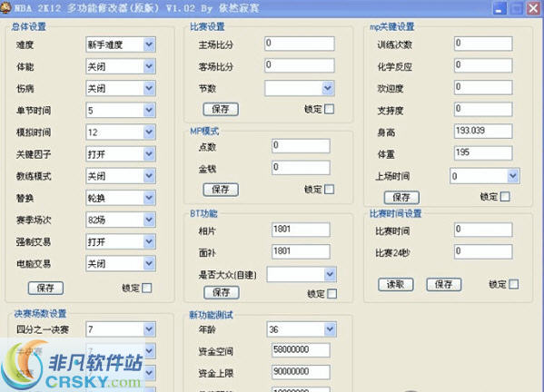The width and height of the screenshot is (544, 392).
Task: Check 锁定 in BT功能 group
Action: pyautogui.click(x=332, y=294)
